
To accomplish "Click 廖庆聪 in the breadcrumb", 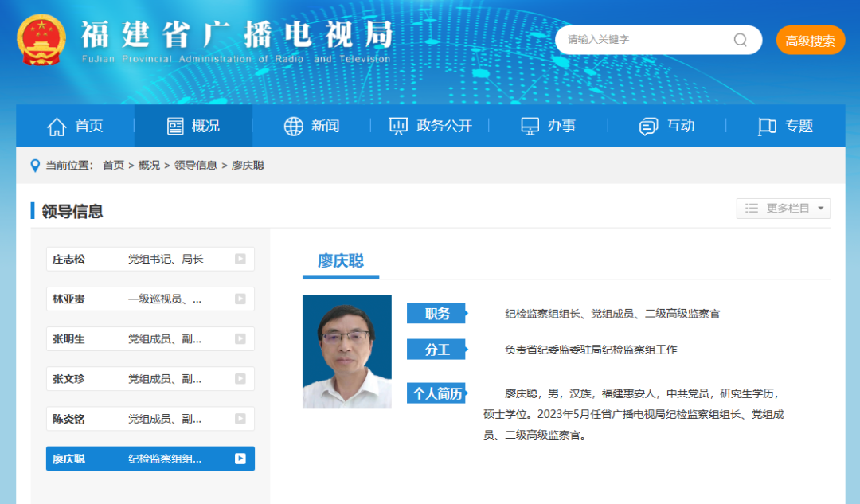I will (x=248, y=166).
